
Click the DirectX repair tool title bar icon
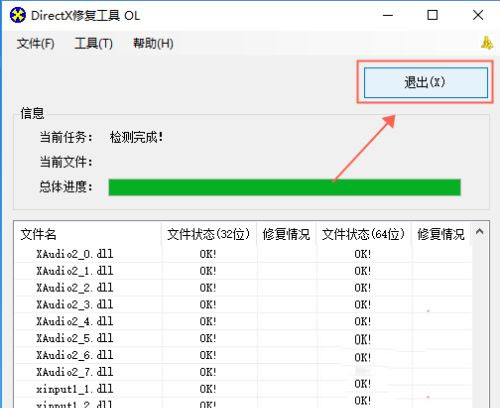click(x=17, y=15)
